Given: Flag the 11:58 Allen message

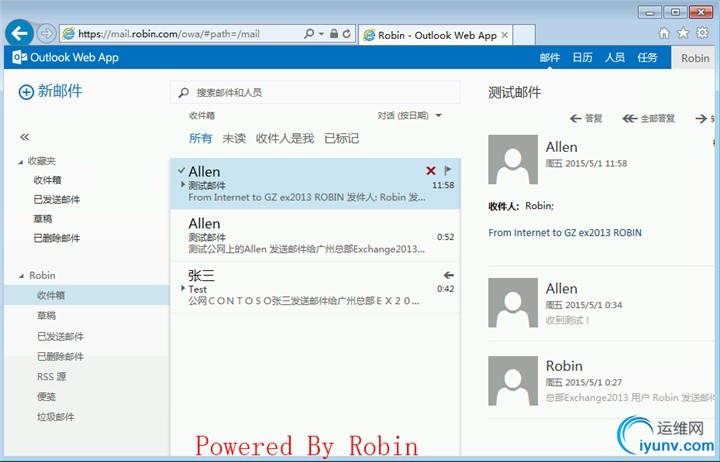Looking at the screenshot, I should (x=448, y=170).
